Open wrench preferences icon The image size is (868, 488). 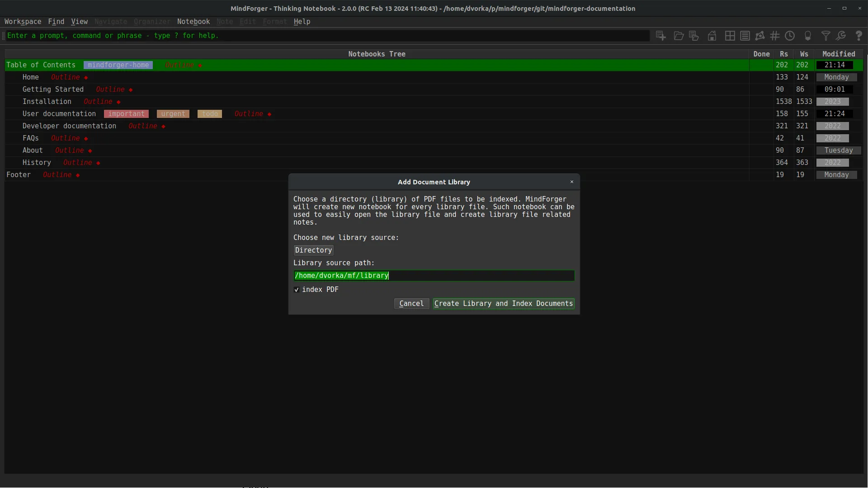pyautogui.click(x=841, y=36)
